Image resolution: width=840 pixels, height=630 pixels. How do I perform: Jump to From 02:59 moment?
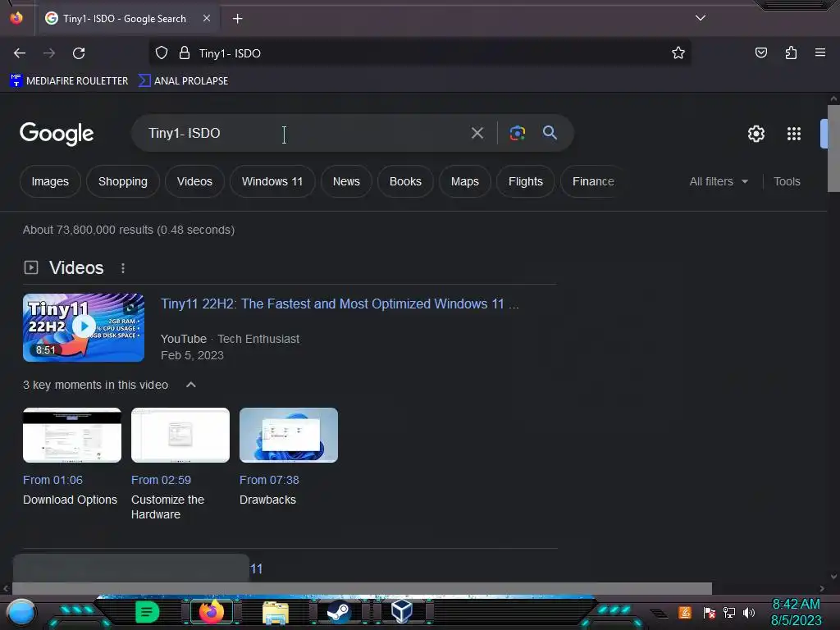pyautogui.click(x=162, y=480)
